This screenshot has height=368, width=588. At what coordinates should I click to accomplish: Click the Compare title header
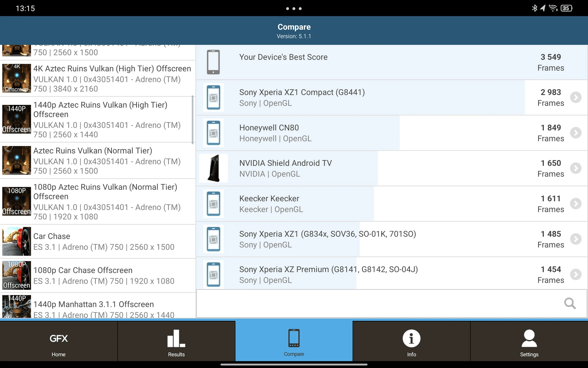294,27
